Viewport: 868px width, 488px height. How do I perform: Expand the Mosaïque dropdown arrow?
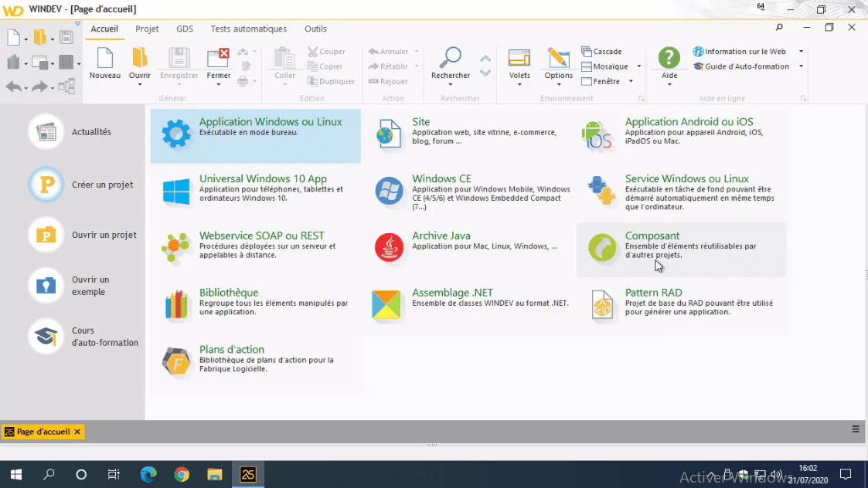pyautogui.click(x=640, y=66)
